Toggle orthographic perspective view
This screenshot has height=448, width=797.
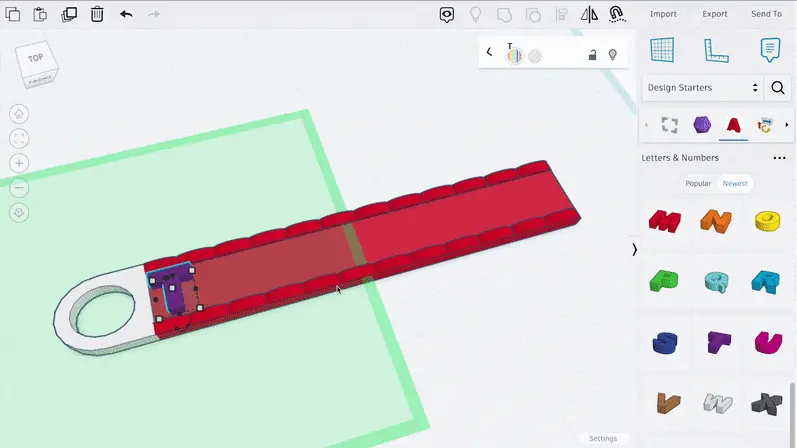pos(19,213)
